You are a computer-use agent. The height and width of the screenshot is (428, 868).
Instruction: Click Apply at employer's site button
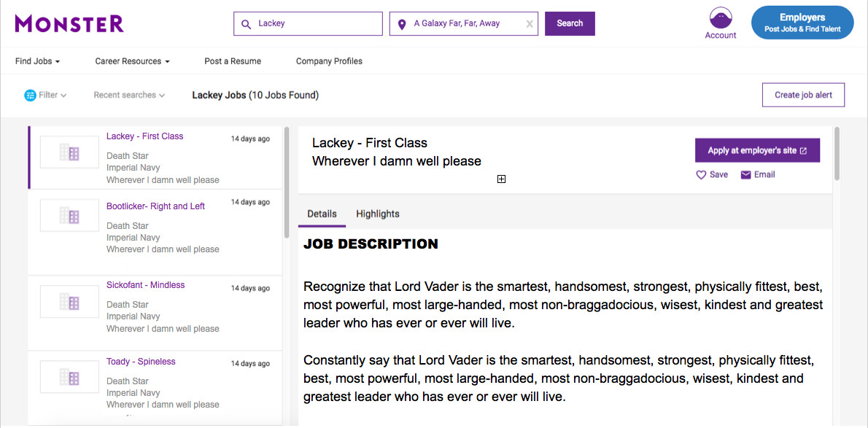click(x=757, y=151)
